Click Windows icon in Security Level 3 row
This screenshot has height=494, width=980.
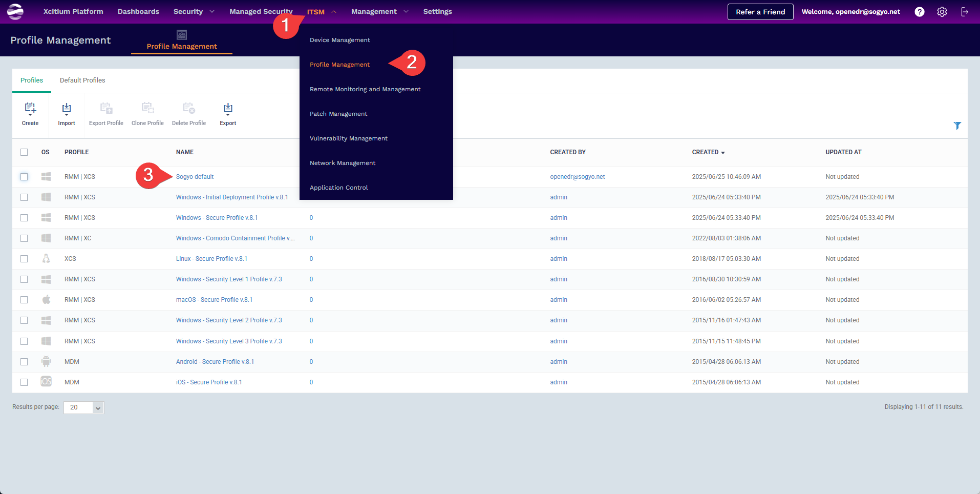pyautogui.click(x=46, y=341)
